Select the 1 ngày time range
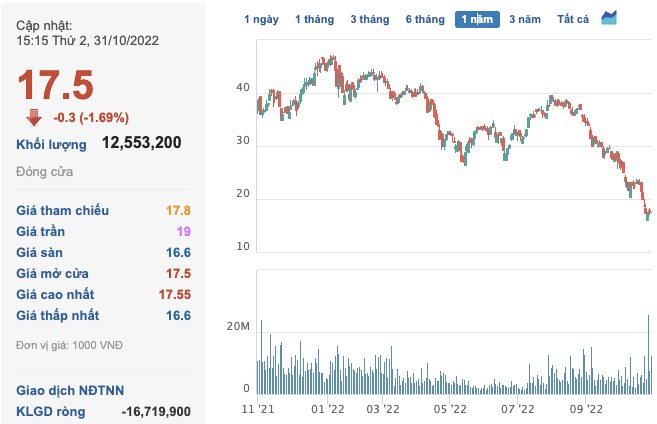The height and width of the screenshot is (424, 657). click(263, 19)
